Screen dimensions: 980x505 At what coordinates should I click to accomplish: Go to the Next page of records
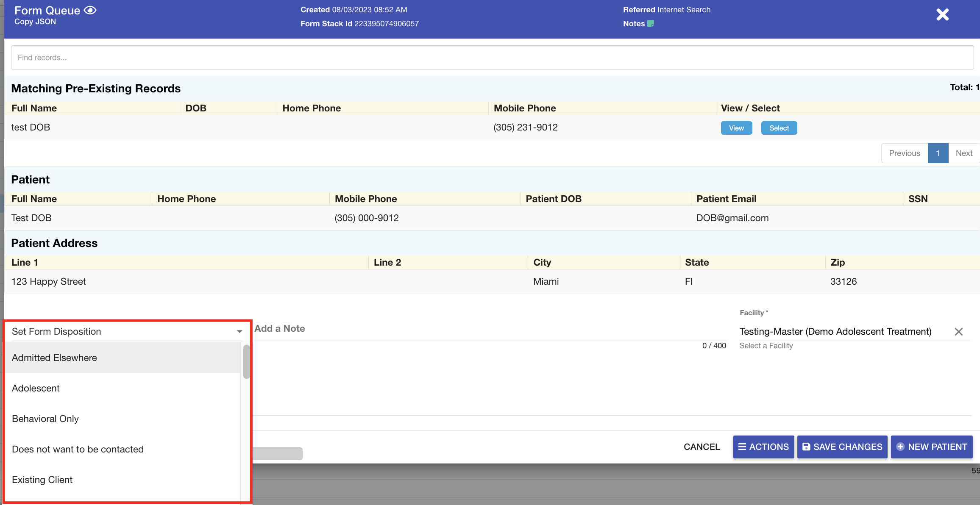[964, 153]
